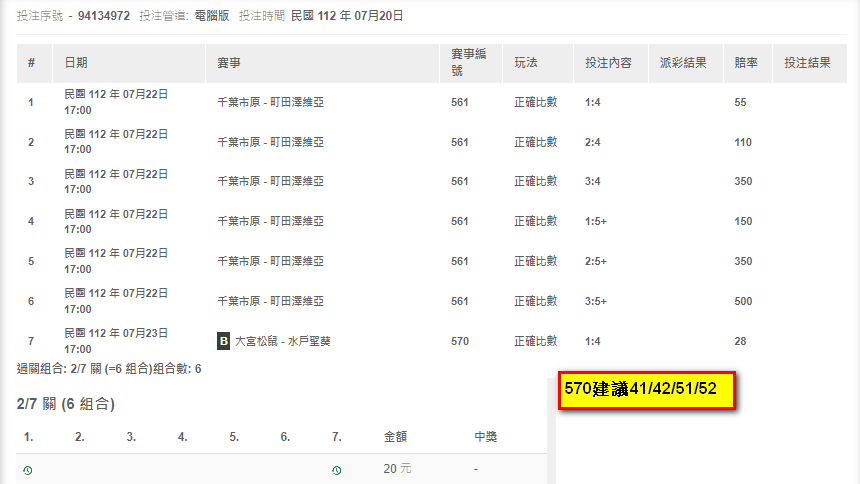Click the odds value 150
The height and width of the screenshot is (484, 860).
743,221
